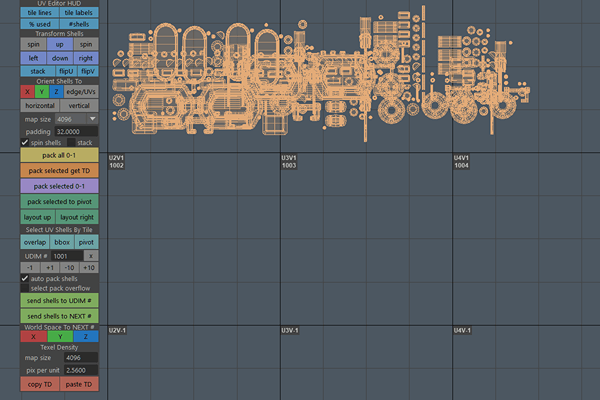Orient shells to red X under Orient Shells To
This screenshot has height=400, width=600.
[x=27, y=92]
